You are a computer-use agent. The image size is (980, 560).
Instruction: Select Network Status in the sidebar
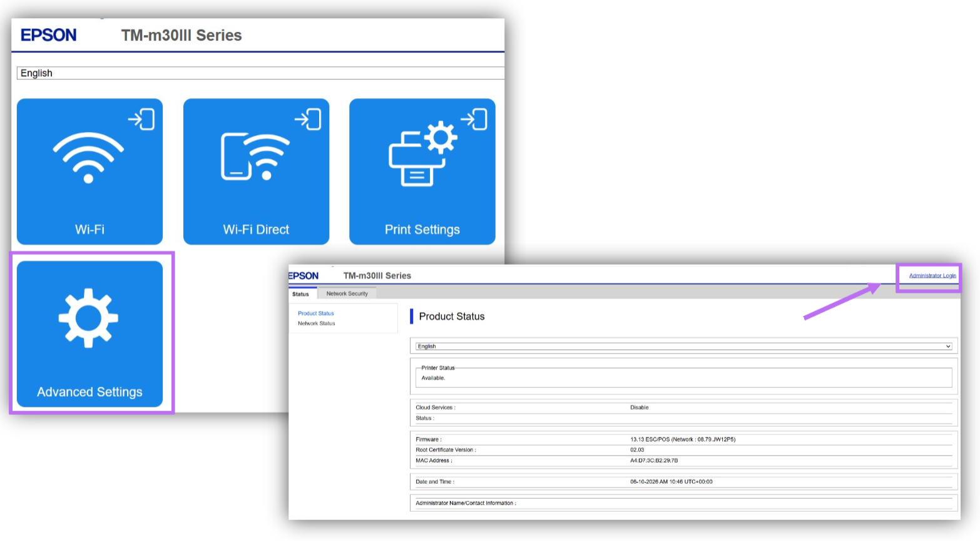[x=317, y=323]
